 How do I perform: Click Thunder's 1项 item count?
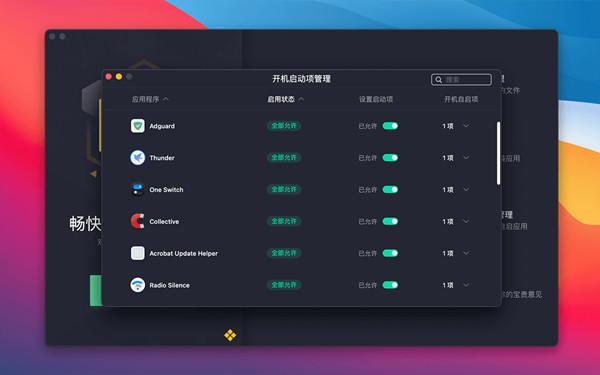point(448,158)
